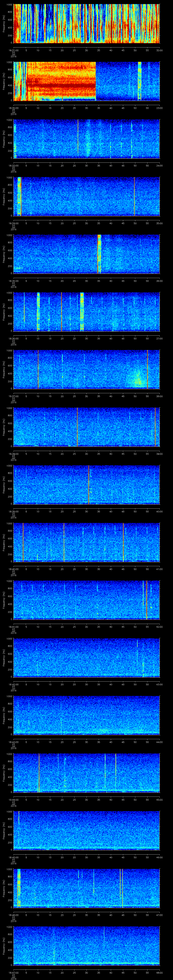Click the 18:44:00 start time label
Screen dimensions: 173x980
point(13,799)
